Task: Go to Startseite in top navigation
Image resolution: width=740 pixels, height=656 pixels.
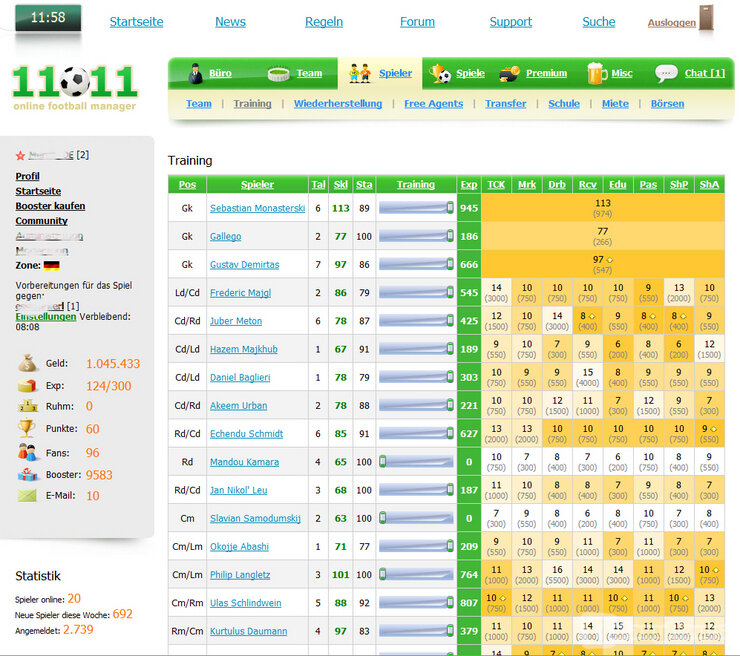Action: tap(136, 22)
